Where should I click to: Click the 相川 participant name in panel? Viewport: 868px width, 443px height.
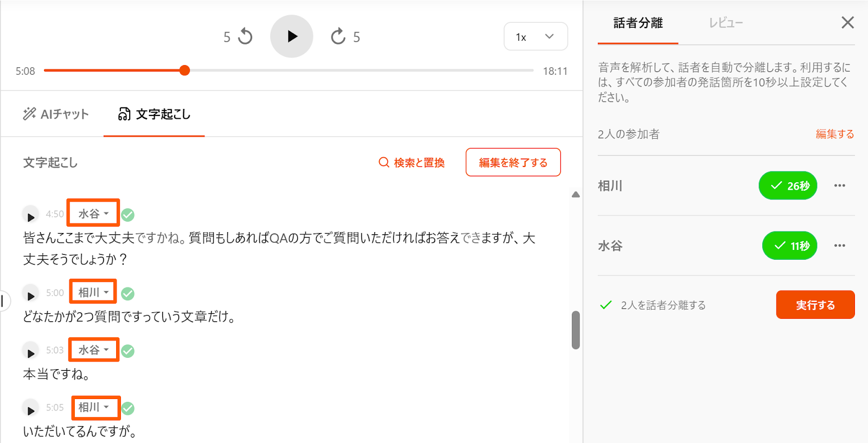coord(610,185)
